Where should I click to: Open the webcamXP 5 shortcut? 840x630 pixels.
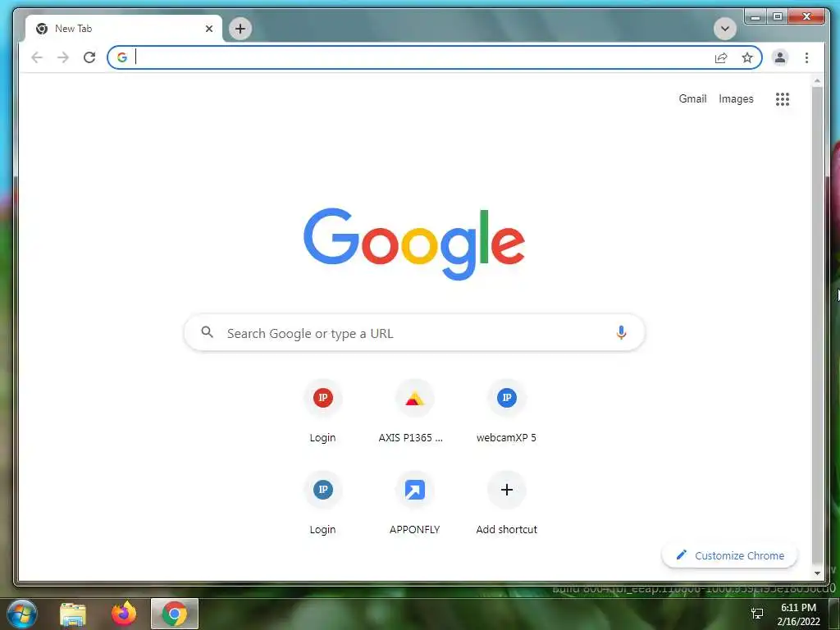(506, 412)
